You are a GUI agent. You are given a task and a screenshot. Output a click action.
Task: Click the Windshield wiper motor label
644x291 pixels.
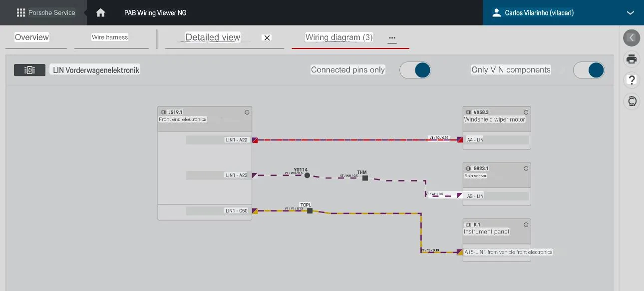tap(494, 119)
